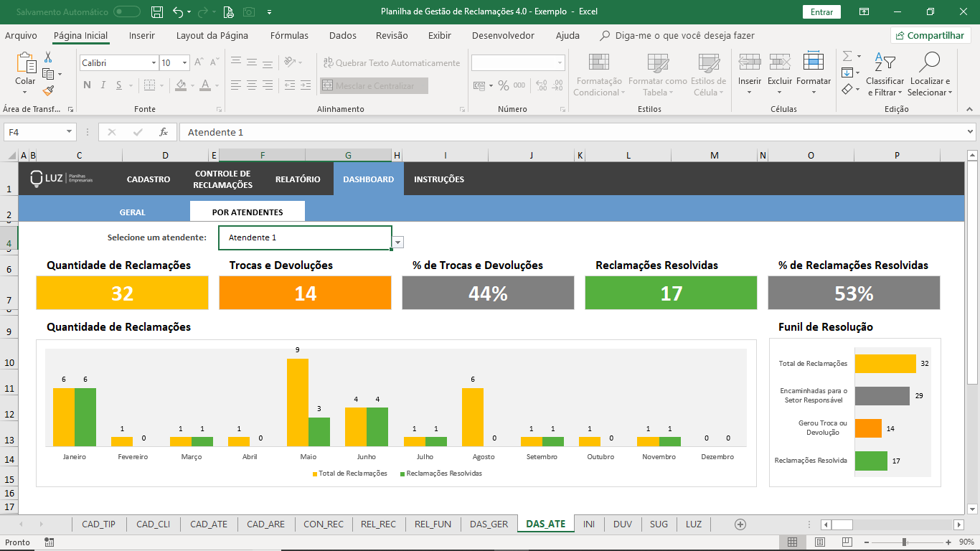Image resolution: width=980 pixels, height=551 pixels.
Task: Click the GERAL dashboard button
Action: tap(133, 212)
